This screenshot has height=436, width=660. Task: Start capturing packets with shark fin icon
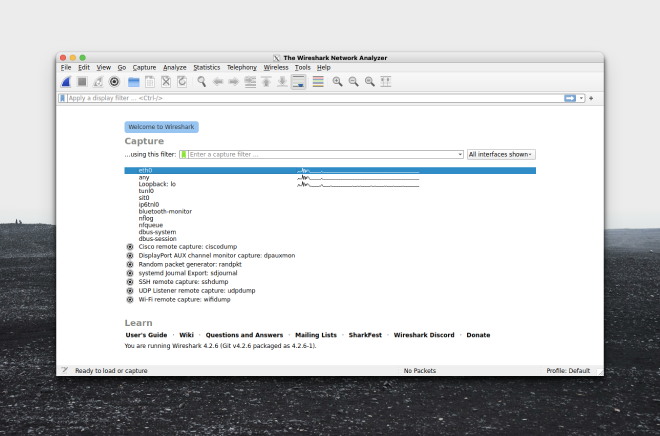tap(66, 82)
